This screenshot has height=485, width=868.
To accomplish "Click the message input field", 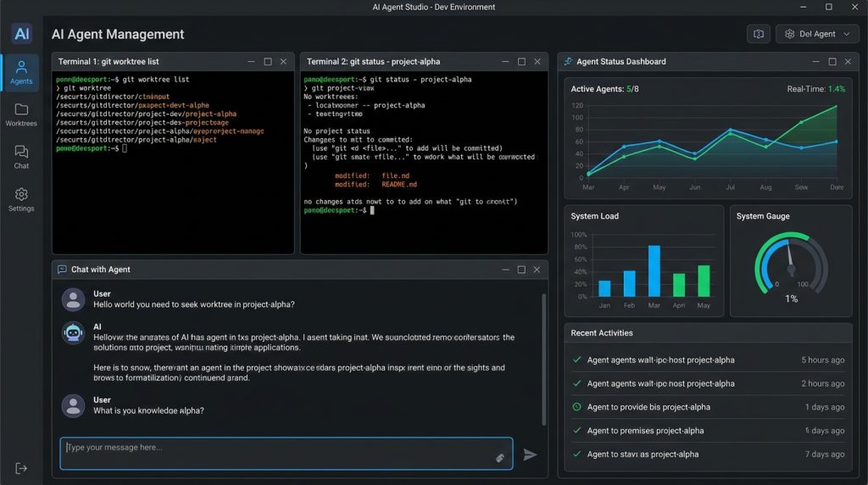I will [287, 454].
